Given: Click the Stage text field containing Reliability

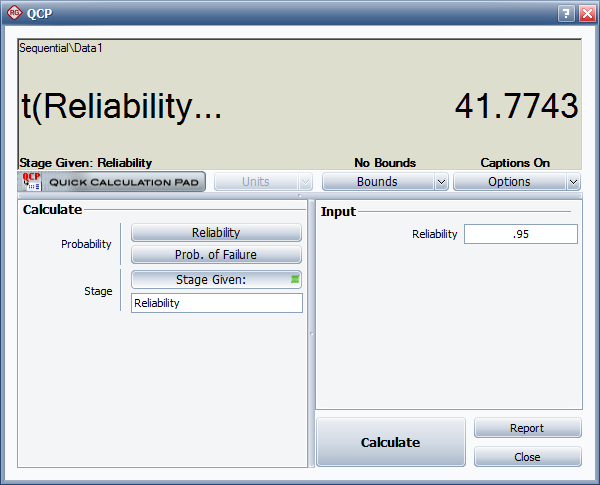Looking at the screenshot, I should [x=216, y=303].
